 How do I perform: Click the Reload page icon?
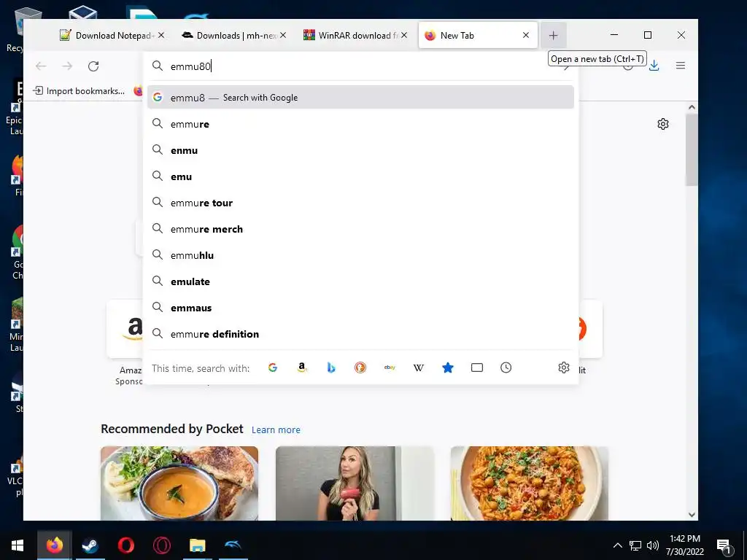tap(93, 66)
